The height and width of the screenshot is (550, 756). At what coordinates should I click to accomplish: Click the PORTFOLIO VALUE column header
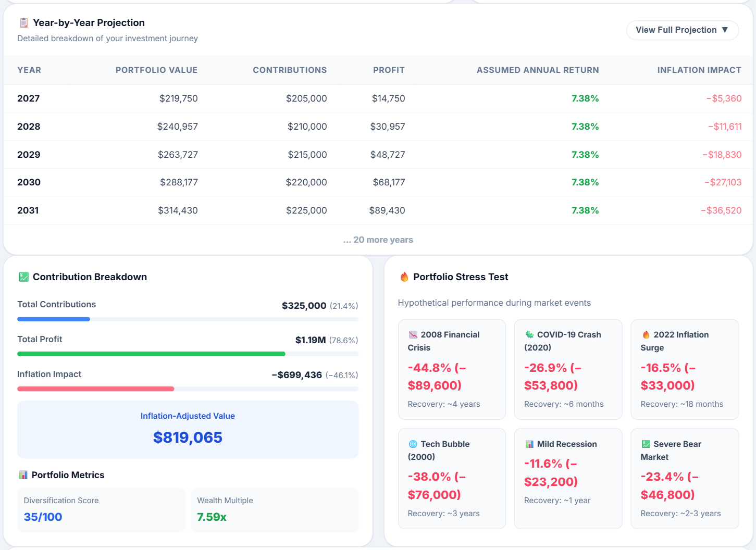tap(157, 70)
